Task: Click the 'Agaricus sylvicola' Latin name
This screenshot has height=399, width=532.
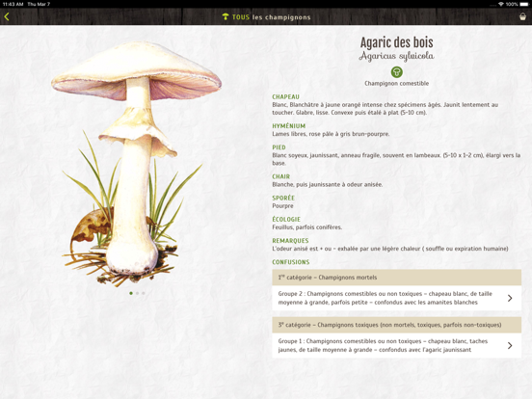Action: [x=397, y=56]
